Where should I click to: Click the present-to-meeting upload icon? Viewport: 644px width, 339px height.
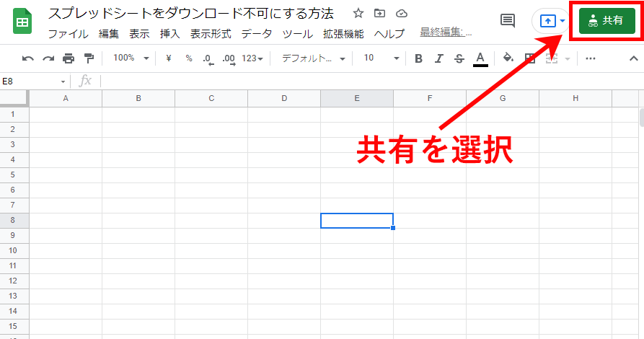(x=548, y=20)
